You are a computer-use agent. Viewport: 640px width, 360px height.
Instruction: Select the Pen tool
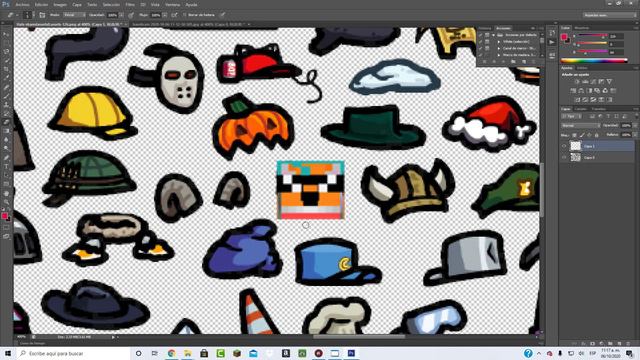coord(6,158)
